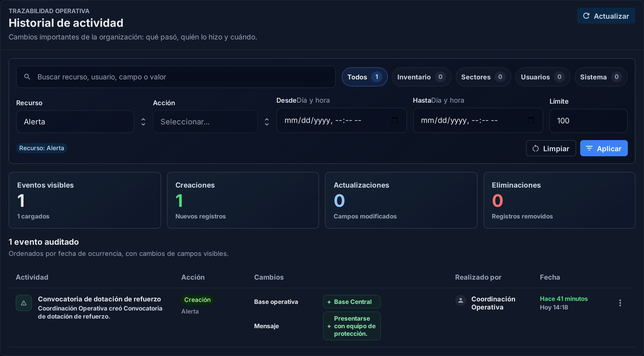Click the Actividad column header
644x356 pixels.
pos(32,277)
